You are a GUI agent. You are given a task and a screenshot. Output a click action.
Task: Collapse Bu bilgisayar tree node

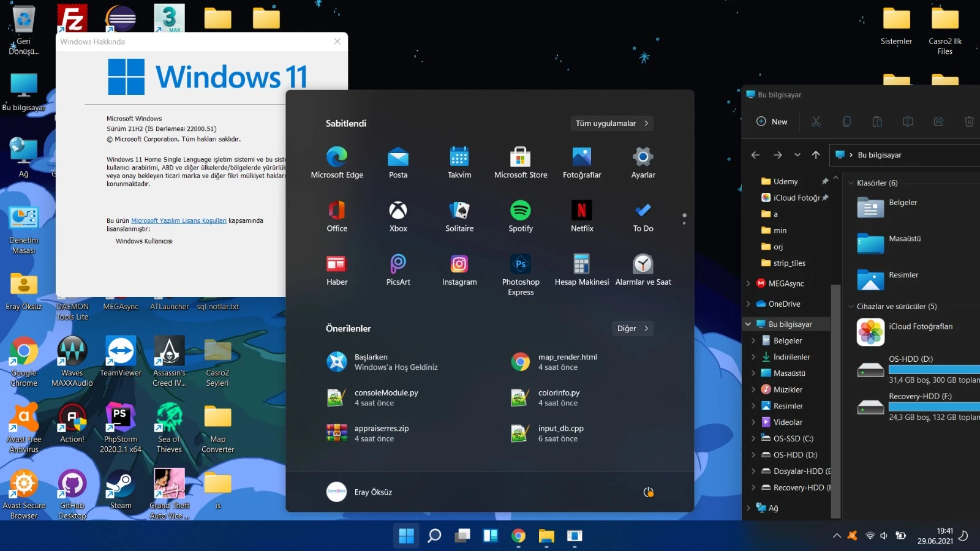748,324
